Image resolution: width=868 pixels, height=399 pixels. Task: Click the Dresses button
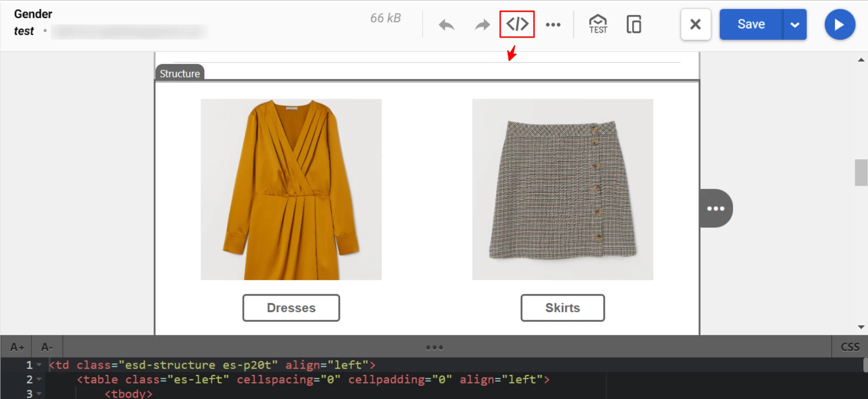[x=291, y=308]
